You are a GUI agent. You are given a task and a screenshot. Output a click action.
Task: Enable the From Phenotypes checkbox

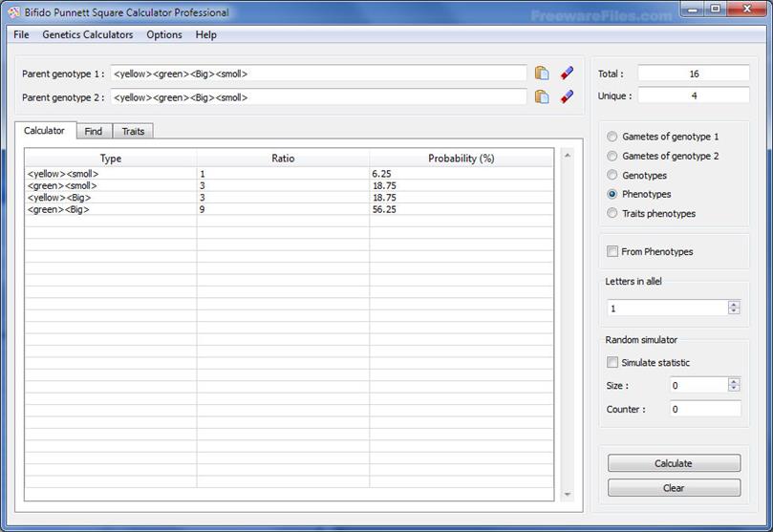click(612, 252)
